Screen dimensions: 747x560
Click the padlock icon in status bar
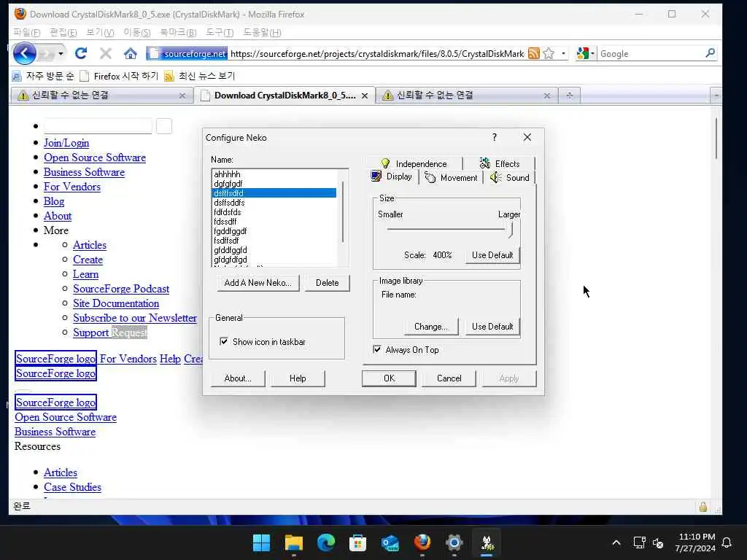click(703, 507)
